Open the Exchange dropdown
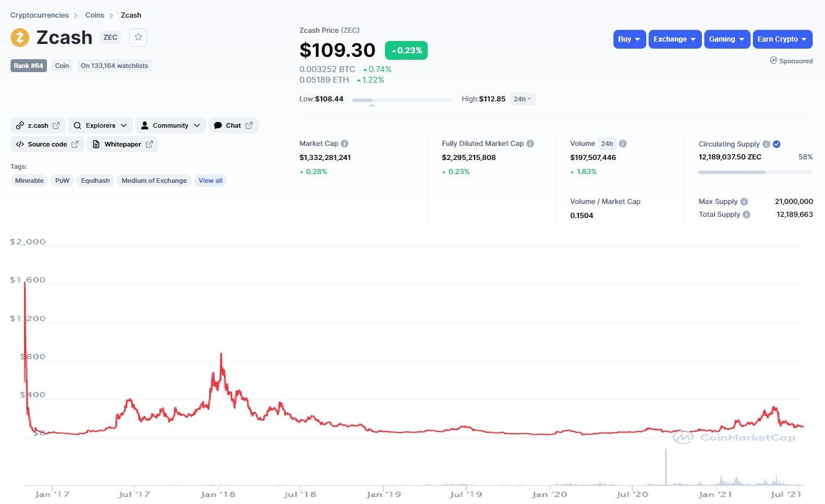 click(x=675, y=39)
